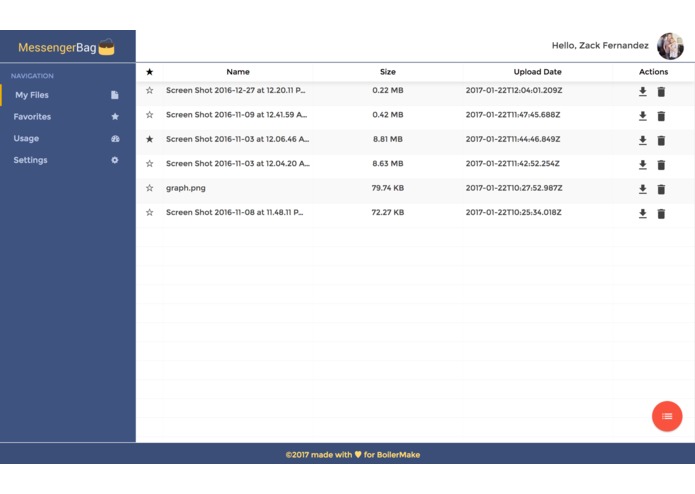Download graph.png file
The width and height of the screenshot is (695, 494).
[642, 189]
